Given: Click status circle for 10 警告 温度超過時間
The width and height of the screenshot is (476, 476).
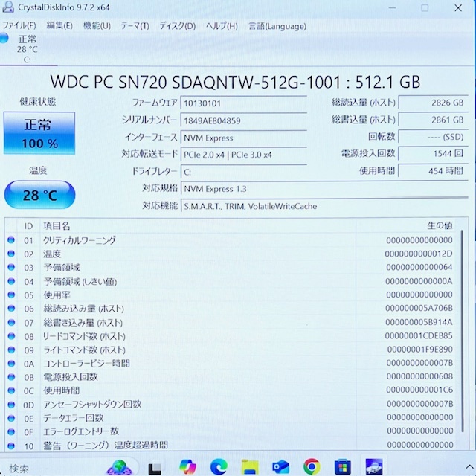Looking at the screenshot, I should point(11,446).
